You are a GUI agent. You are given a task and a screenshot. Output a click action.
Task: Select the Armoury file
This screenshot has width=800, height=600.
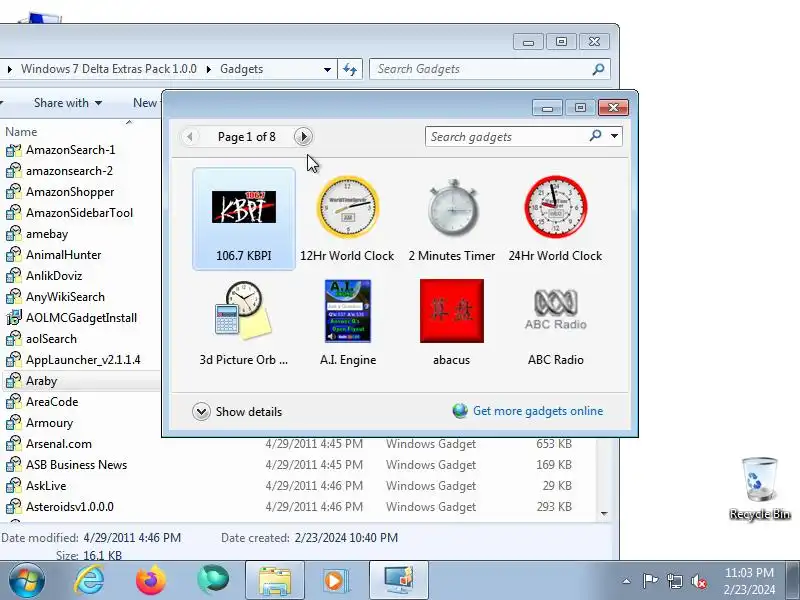[49, 423]
